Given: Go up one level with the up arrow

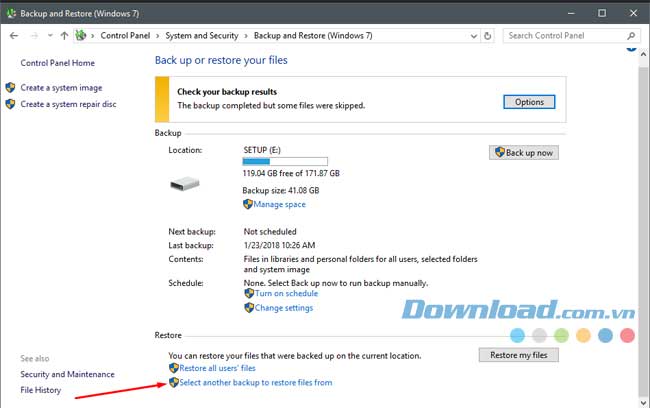Looking at the screenshot, I should [64, 36].
